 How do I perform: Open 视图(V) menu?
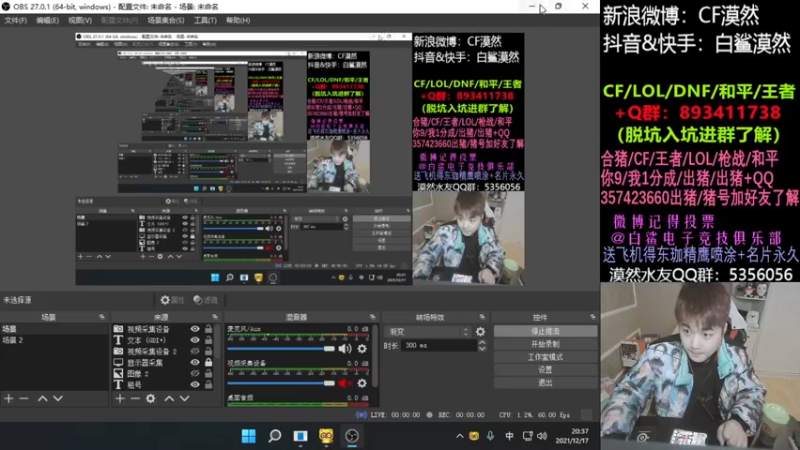[80, 20]
